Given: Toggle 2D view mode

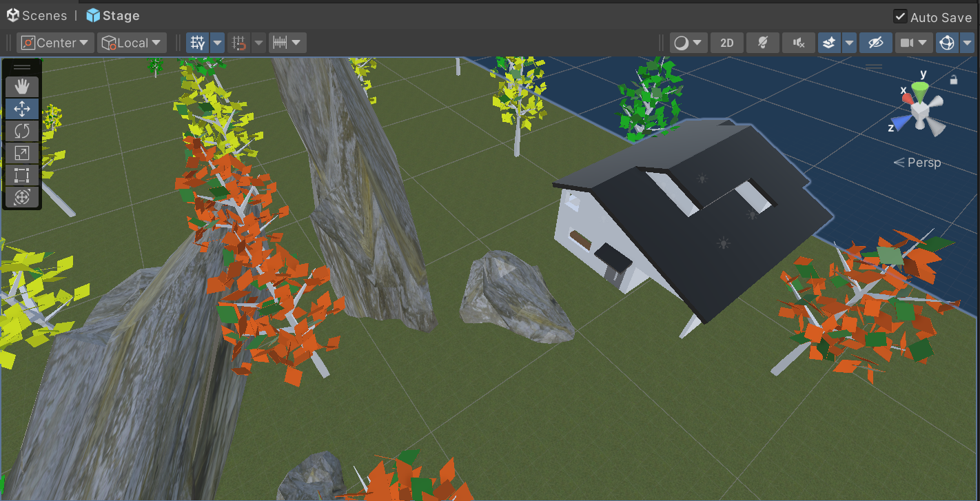Looking at the screenshot, I should [x=726, y=43].
